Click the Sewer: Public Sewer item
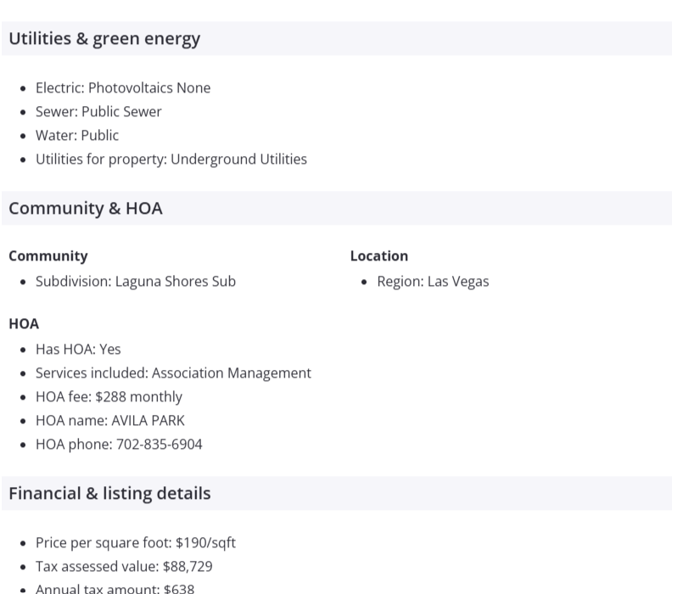This screenshot has width=700, height=594. point(98,112)
